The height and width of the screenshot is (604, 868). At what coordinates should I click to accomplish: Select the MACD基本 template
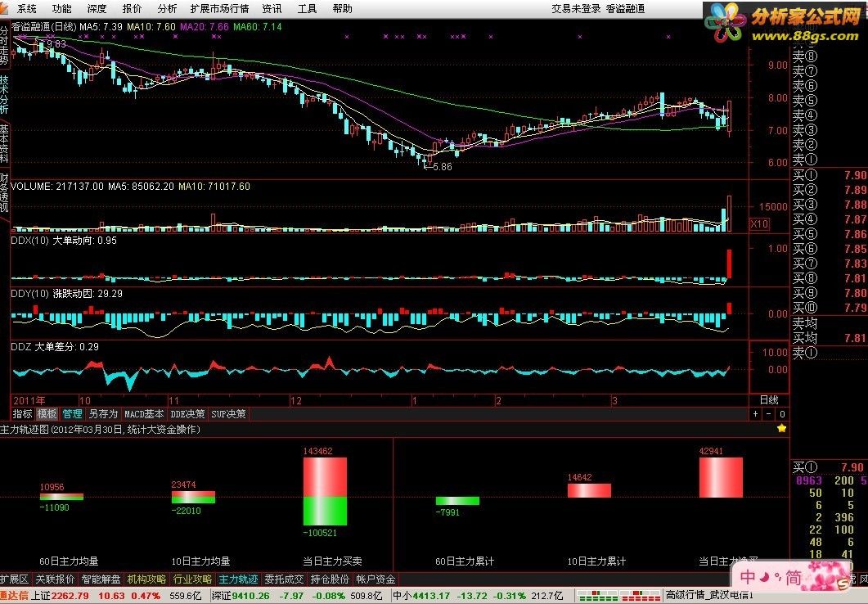[x=144, y=413]
